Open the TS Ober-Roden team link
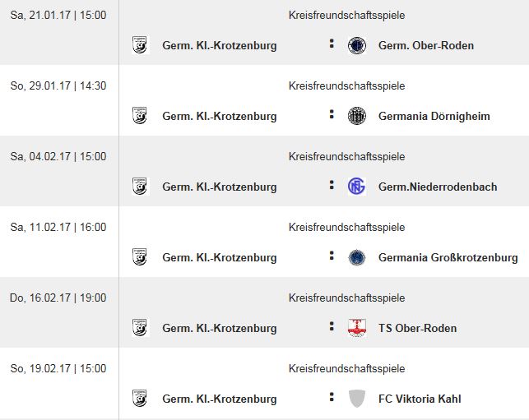 click(417, 328)
